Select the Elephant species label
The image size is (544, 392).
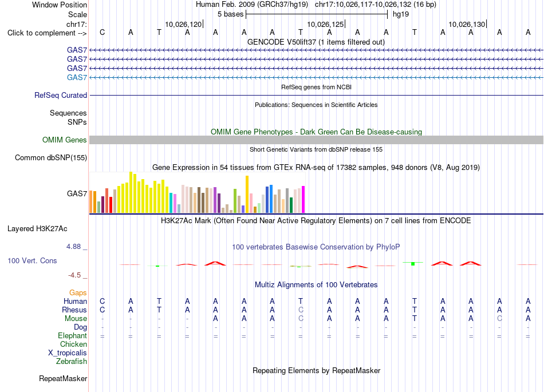(73, 335)
